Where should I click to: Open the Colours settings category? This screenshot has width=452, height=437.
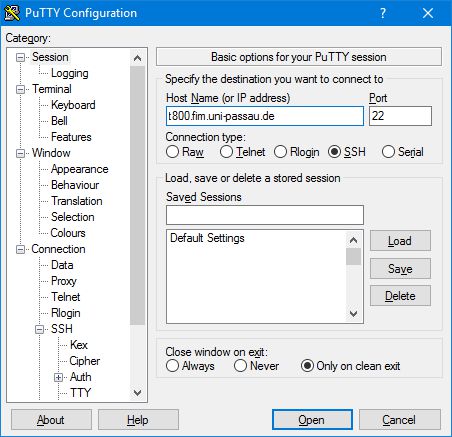click(x=68, y=233)
